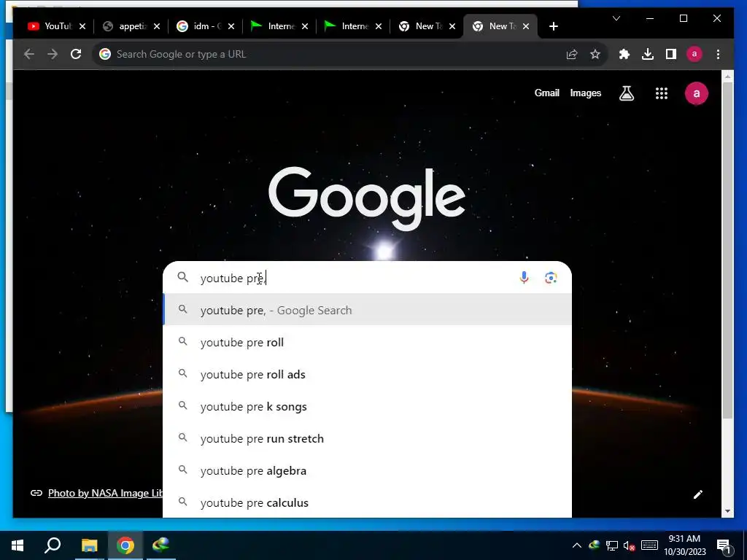The width and height of the screenshot is (747, 560).
Task: Switch to the inactive New Tab
Action: [421, 26]
